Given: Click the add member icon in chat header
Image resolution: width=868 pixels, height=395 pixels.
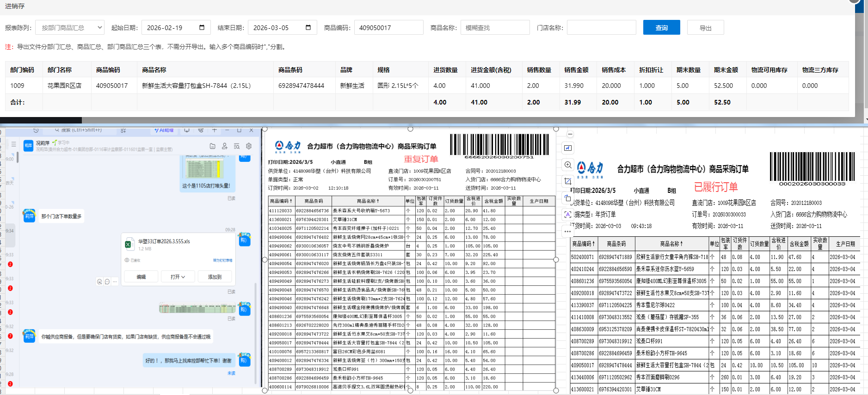Looking at the screenshot, I should click(x=225, y=146).
